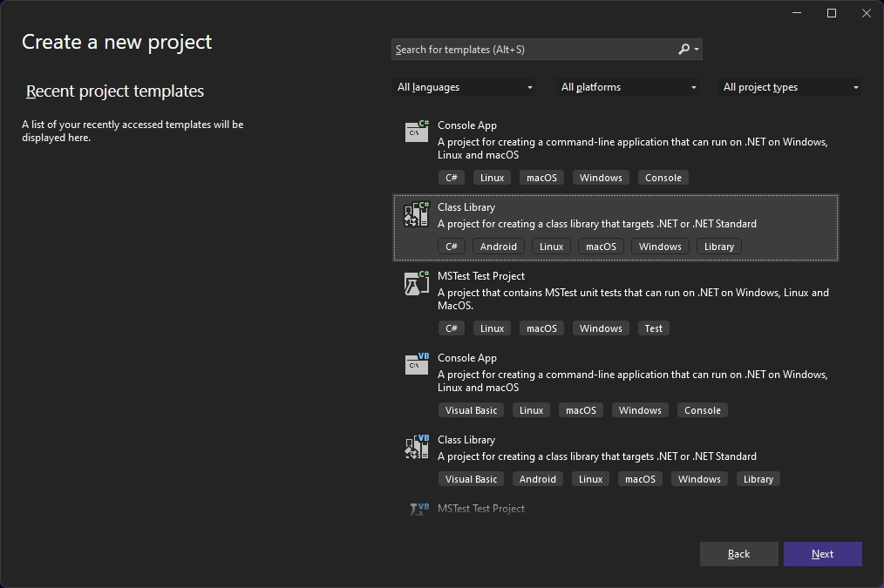Choose the Visual Basic Console App description
Viewport: 884px width, 588px height.
click(632, 381)
